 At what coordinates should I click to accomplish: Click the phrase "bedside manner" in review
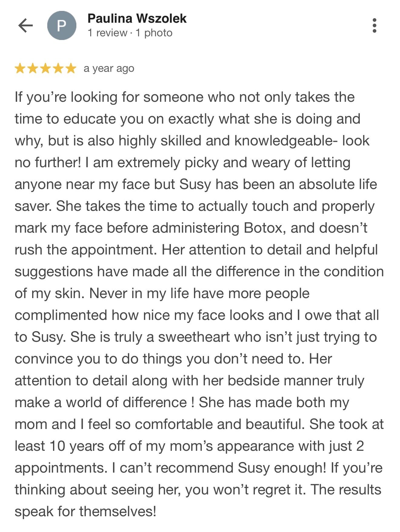pos(280,381)
